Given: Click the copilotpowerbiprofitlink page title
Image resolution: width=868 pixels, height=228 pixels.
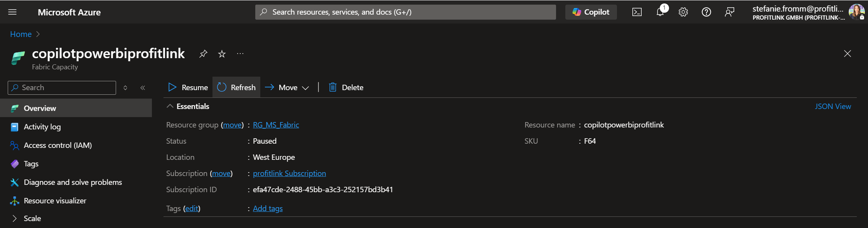Looking at the screenshot, I should [x=108, y=54].
